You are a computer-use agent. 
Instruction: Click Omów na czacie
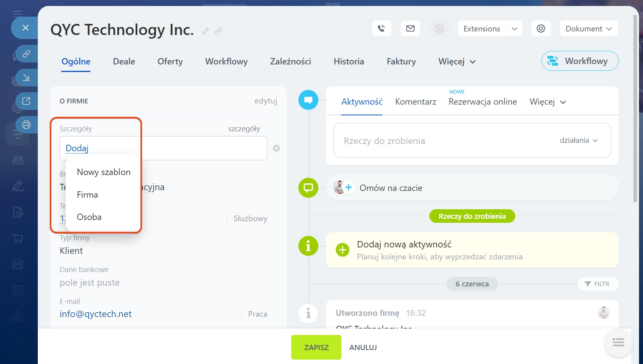(391, 188)
